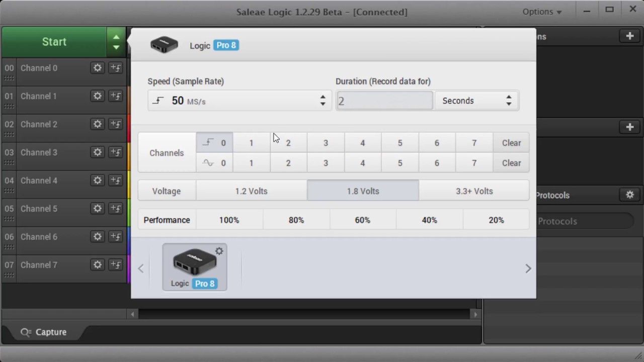Toggle analog channel 0
Image resolution: width=644 pixels, height=362 pixels.
(x=214, y=163)
